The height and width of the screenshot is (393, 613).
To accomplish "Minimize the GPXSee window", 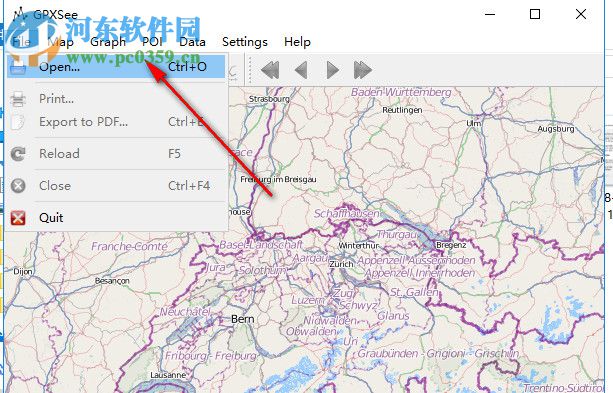I will (490, 14).
